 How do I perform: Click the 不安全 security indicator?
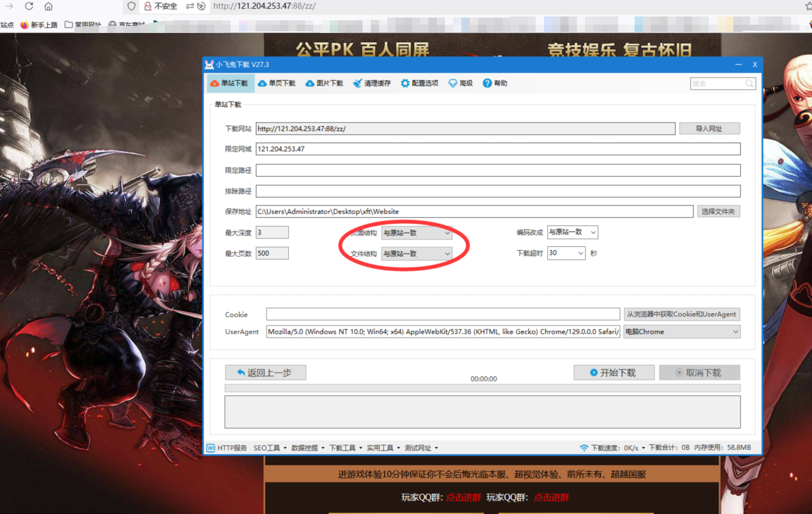coord(160,6)
